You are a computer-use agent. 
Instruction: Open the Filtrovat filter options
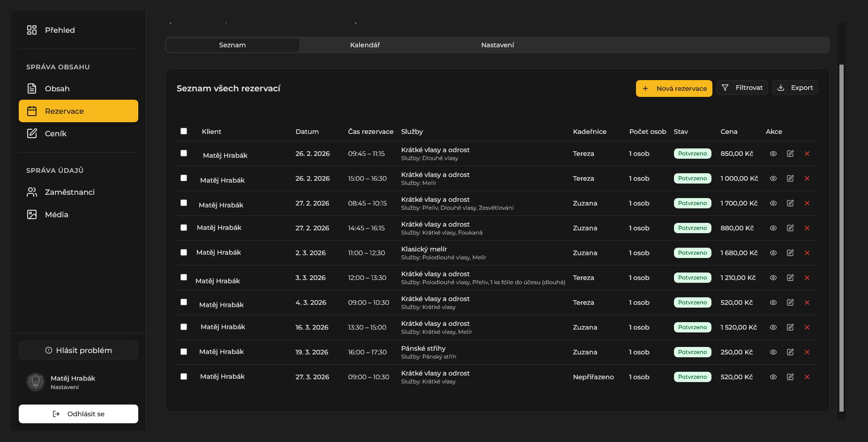[x=742, y=88]
